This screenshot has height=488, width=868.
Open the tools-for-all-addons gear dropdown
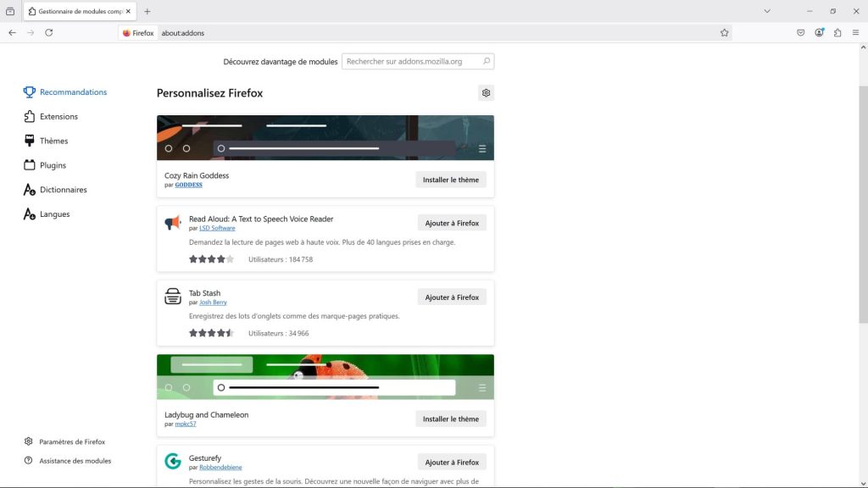pyautogui.click(x=486, y=93)
